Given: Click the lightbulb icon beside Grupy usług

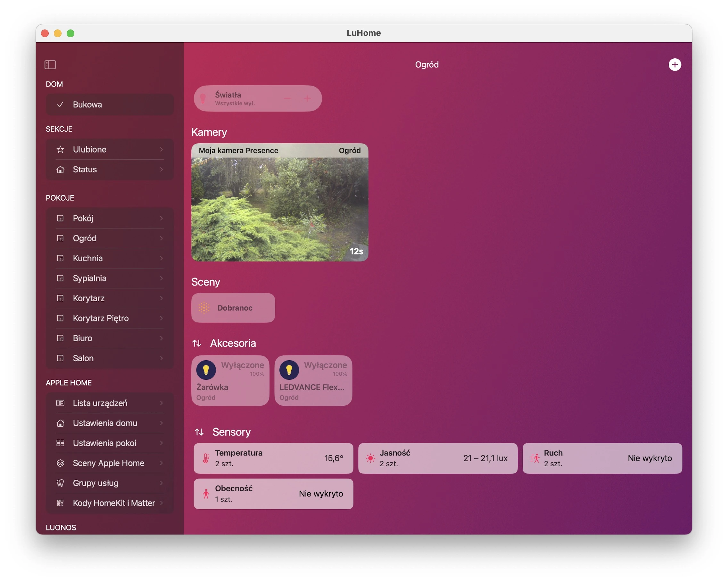Looking at the screenshot, I should coord(60,483).
